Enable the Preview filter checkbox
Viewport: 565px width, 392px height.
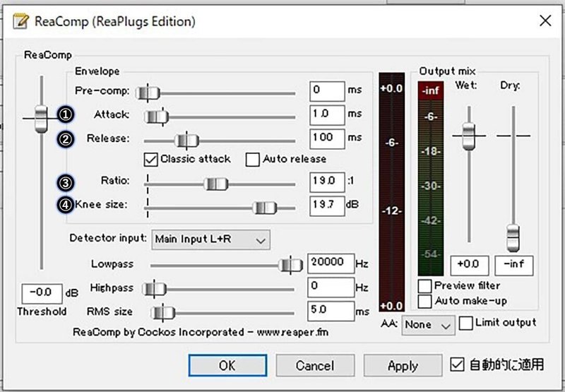(x=424, y=286)
